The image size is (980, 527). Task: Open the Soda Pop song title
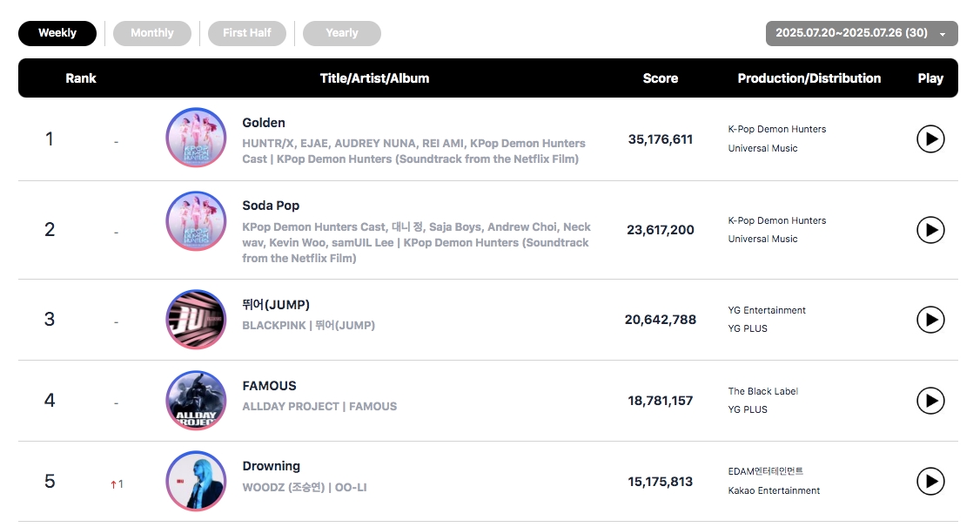(x=271, y=206)
